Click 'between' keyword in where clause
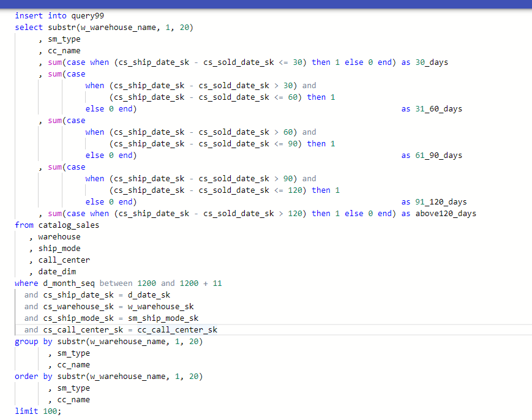Screen dimensions: 532x420 [x=116, y=283]
